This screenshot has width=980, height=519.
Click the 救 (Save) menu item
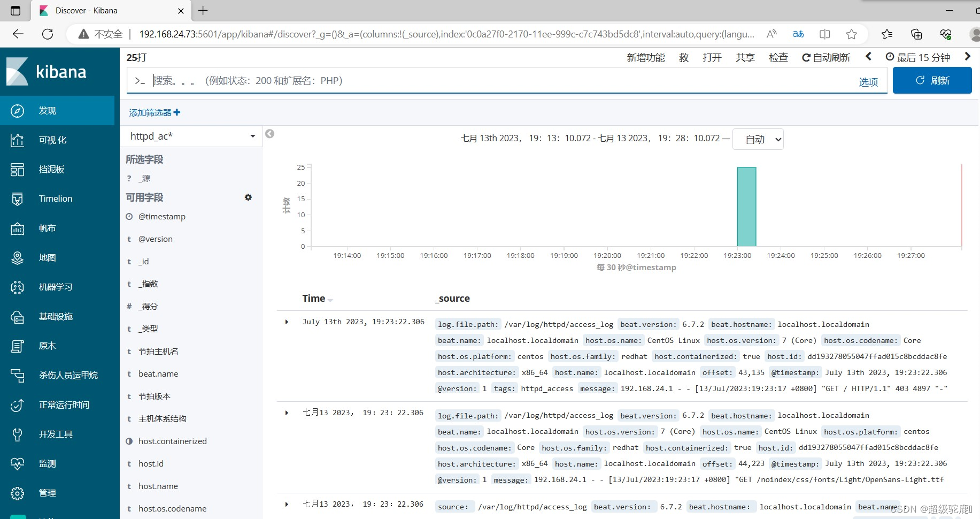coord(684,57)
